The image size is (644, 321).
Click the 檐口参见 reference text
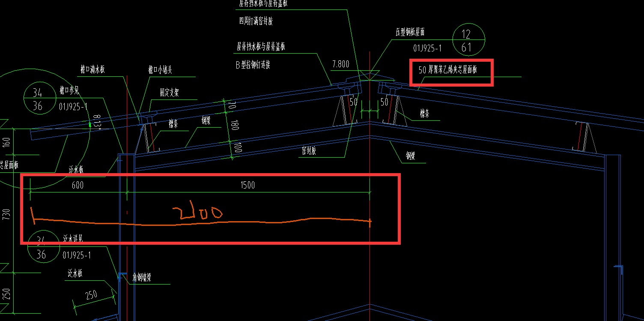pyautogui.click(x=69, y=90)
